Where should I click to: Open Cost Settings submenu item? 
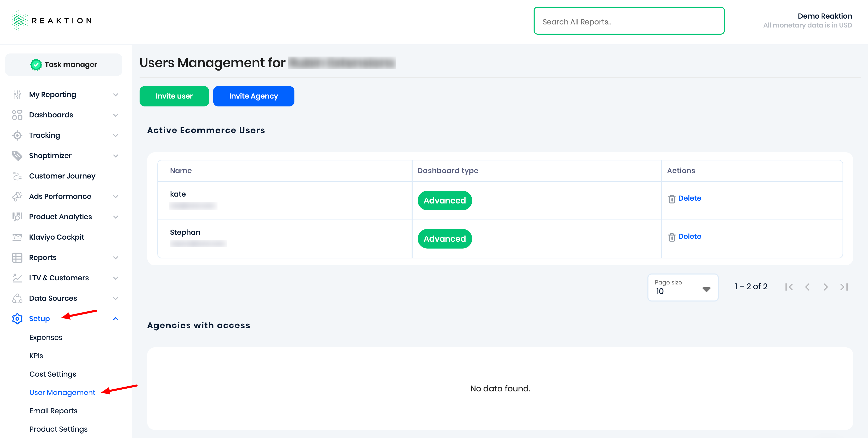click(52, 374)
